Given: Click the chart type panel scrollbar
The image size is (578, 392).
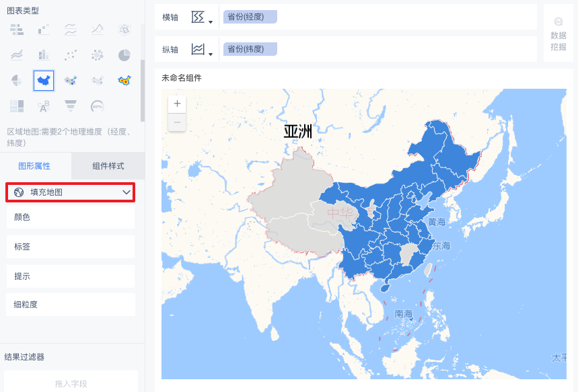Looking at the screenshot, I should coord(143,90).
